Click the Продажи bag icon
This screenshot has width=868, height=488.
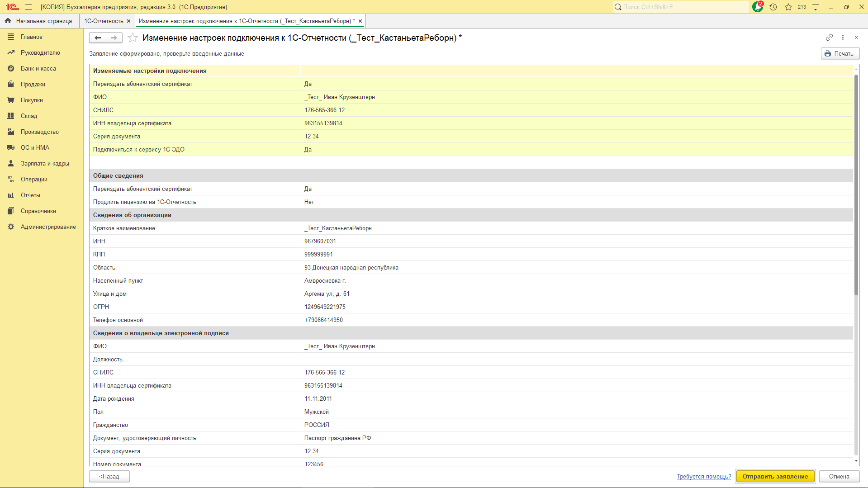click(x=11, y=84)
